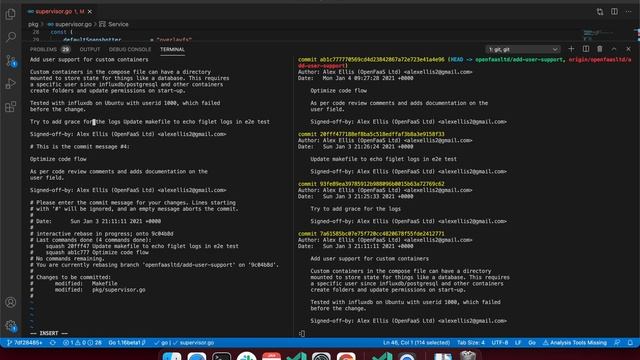Click 'Ln 46, Col 1' cursor position indicator
Viewport: 640px width, 360px height.
pos(416,342)
